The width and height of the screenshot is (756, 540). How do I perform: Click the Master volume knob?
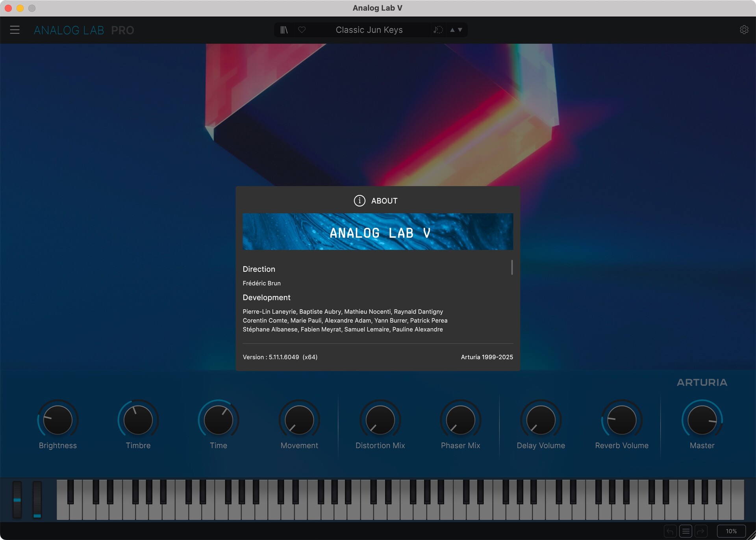(x=702, y=420)
